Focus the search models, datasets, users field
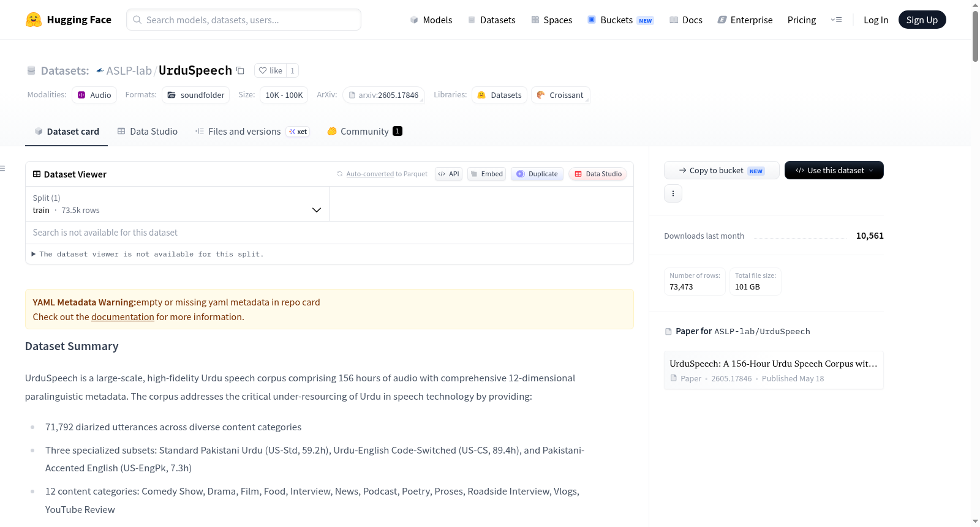The height and width of the screenshot is (527, 980). pos(244,20)
